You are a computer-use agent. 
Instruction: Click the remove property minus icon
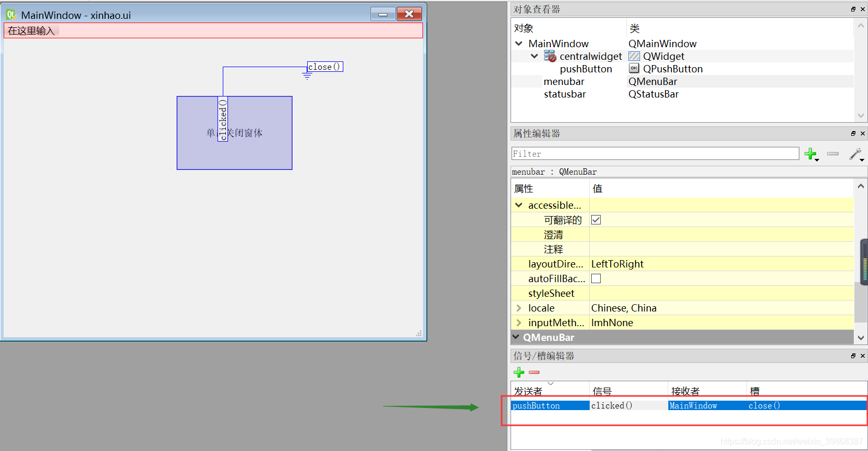pyautogui.click(x=833, y=154)
